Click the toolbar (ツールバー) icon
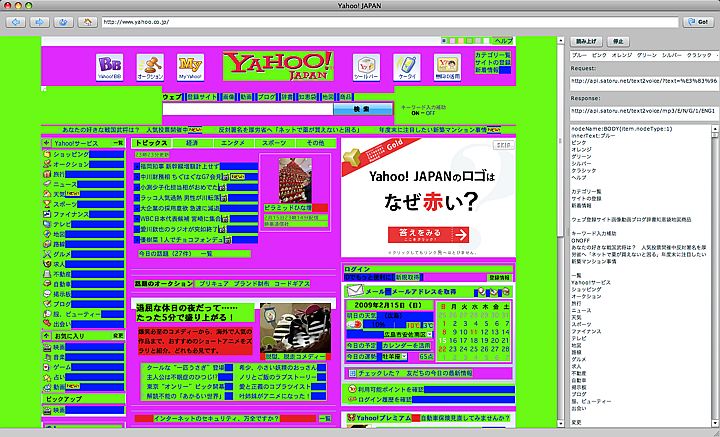The height and width of the screenshot is (437, 720). pos(367,66)
